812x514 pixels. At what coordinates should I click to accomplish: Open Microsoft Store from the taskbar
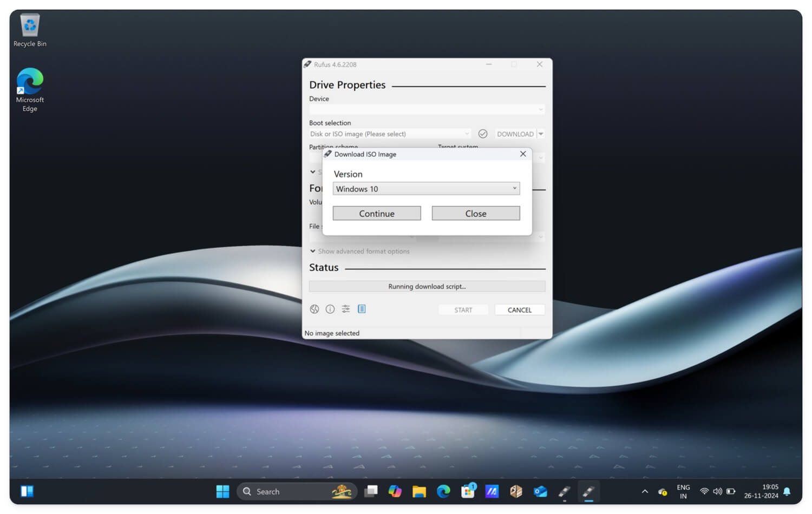pyautogui.click(x=468, y=491)
